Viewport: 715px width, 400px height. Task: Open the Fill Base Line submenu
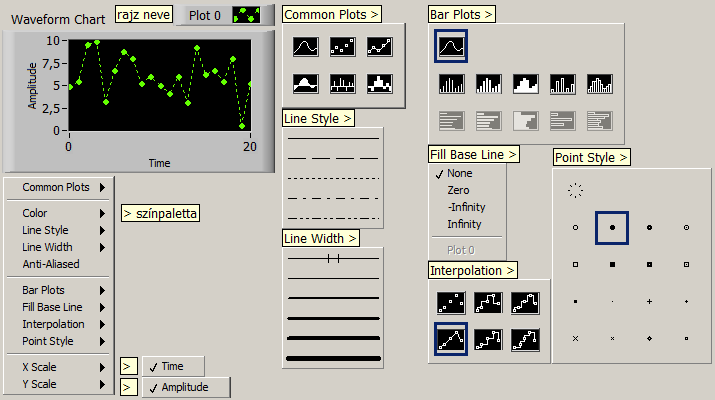(58, 307)
